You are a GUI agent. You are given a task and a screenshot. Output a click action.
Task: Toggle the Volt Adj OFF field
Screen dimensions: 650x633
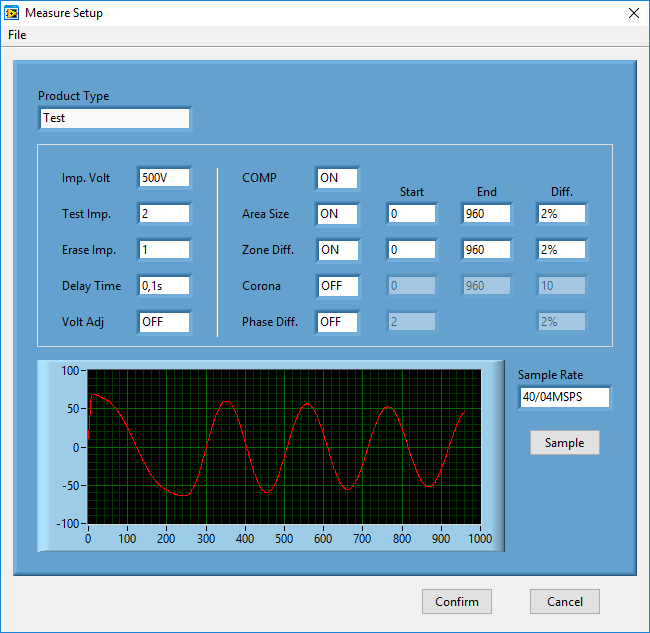click(x=164, y=322)
